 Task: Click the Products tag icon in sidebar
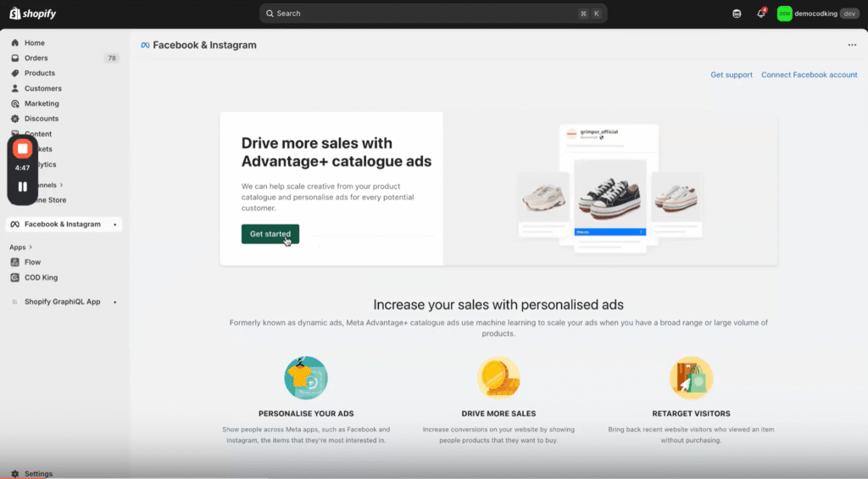coord(15,74)
